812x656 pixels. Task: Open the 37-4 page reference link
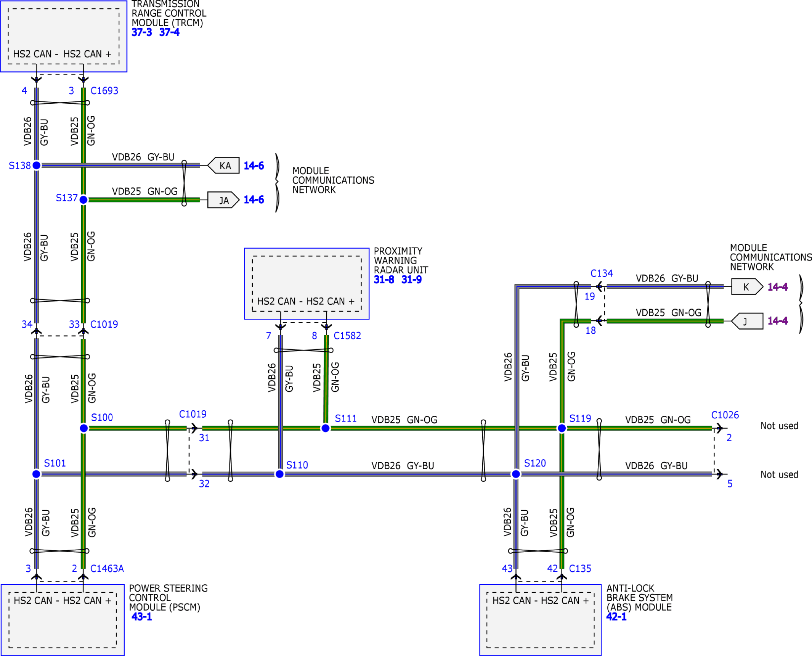(169, 32)
